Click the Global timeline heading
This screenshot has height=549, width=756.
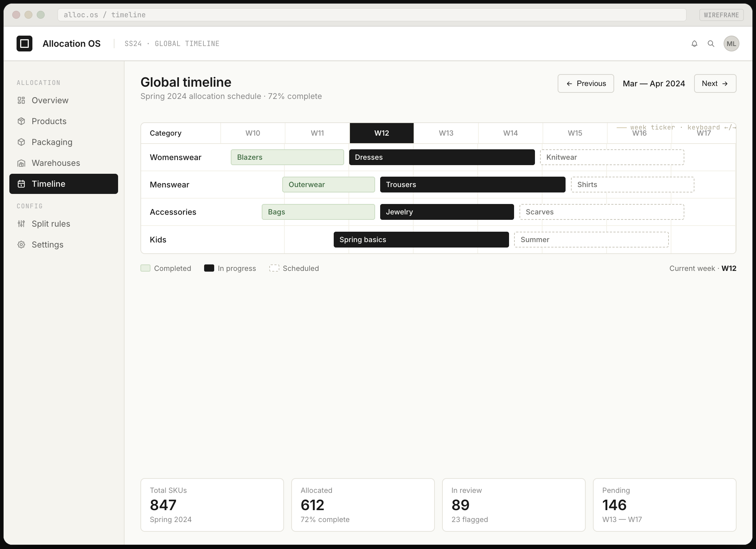(x=186, y=82)
